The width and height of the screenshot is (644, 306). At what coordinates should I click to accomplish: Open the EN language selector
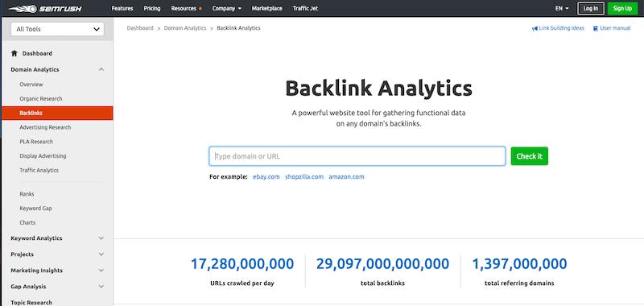pyautogui.click(x=562, y=8)
